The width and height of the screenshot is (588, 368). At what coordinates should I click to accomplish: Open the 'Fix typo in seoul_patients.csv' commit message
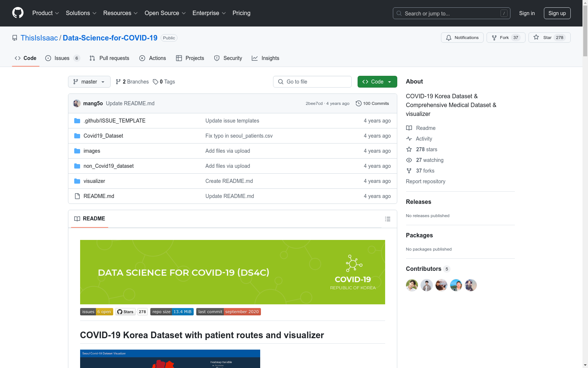click(x=239, y=136)
